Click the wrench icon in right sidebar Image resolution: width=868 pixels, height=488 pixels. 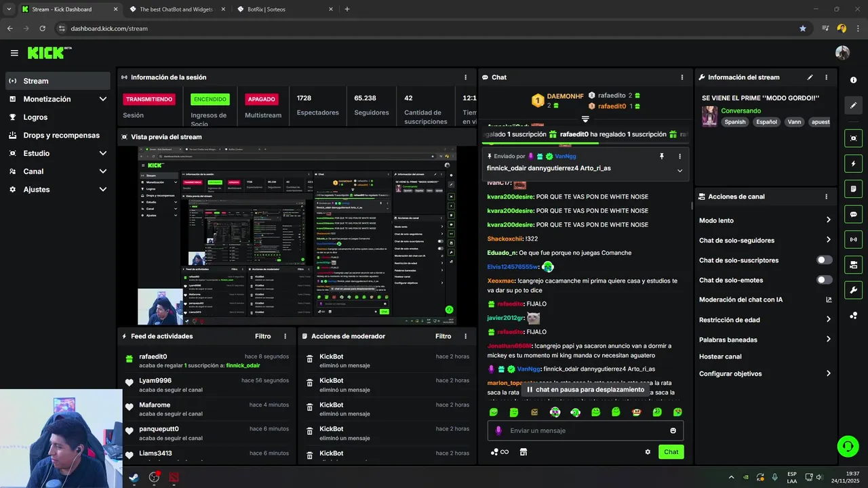[x=853, y=290]
